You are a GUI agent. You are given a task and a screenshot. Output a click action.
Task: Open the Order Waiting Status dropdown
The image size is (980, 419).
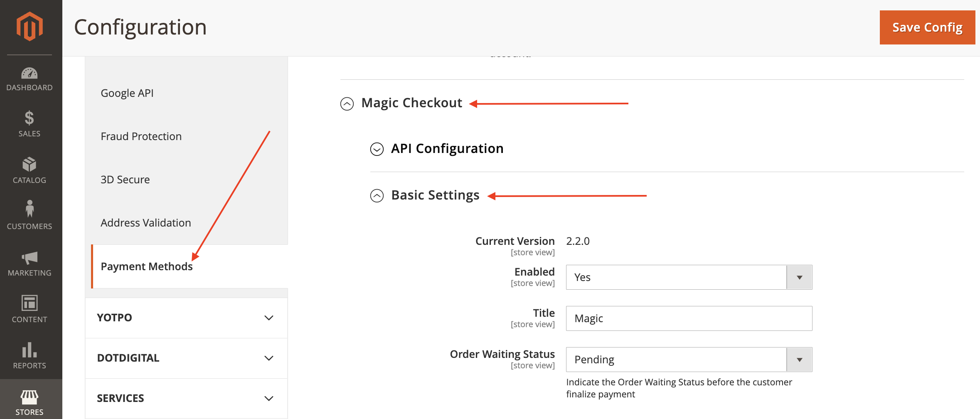pyautogui.click(x=689, y=360)
